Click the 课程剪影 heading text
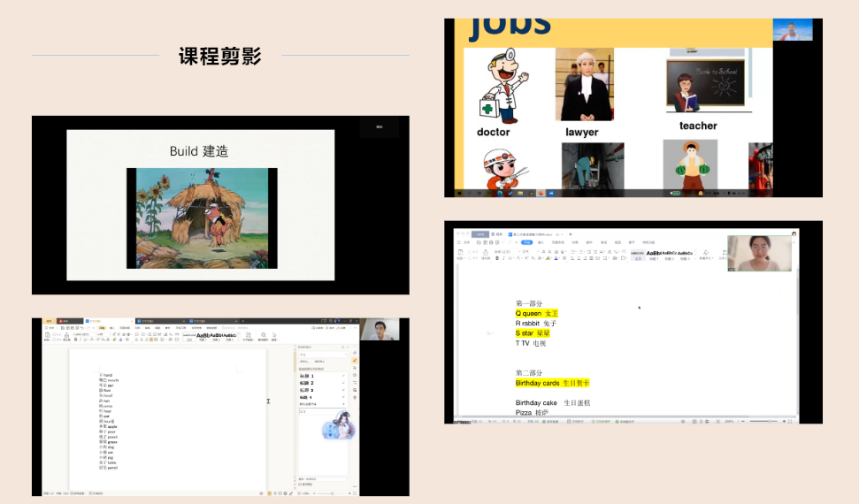The image size is (859, 504). pos(220,57)
